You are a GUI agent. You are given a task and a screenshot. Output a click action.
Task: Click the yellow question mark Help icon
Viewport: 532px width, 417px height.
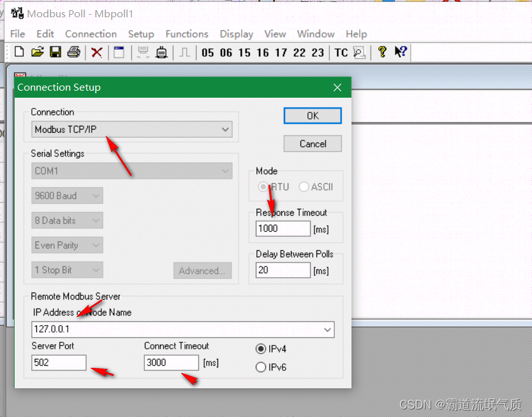(382, 52)
